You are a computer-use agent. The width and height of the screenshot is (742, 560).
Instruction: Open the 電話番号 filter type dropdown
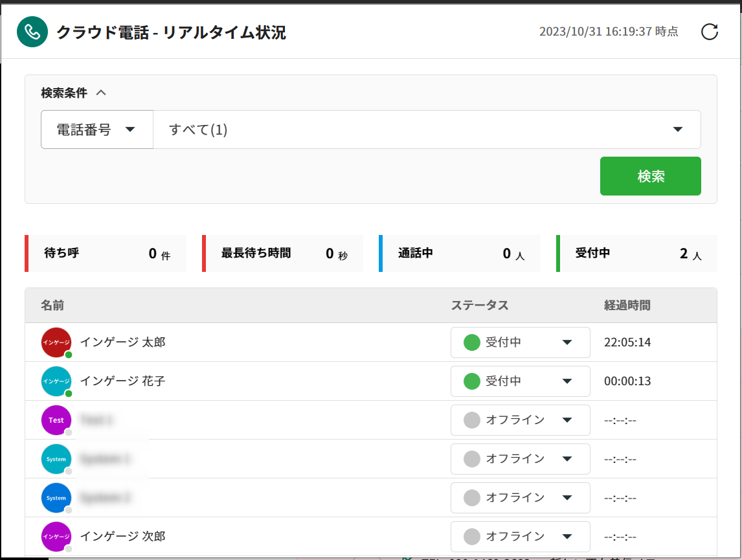pos(97,129)
